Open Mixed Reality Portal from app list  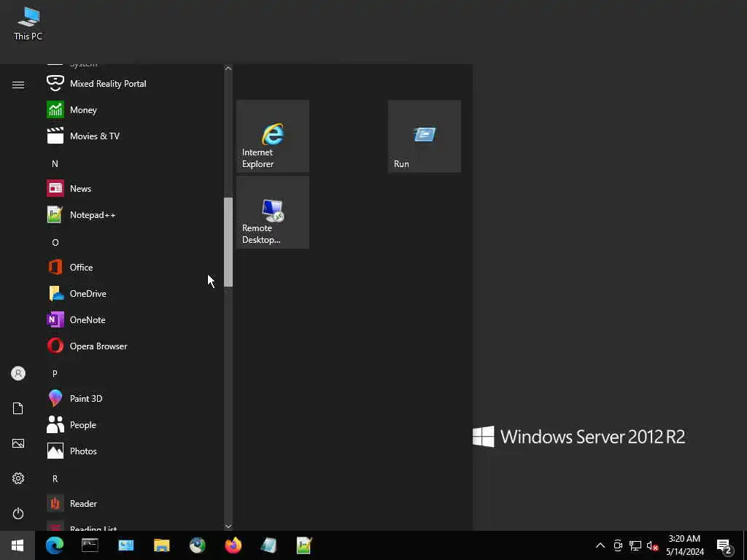[133, 83]
